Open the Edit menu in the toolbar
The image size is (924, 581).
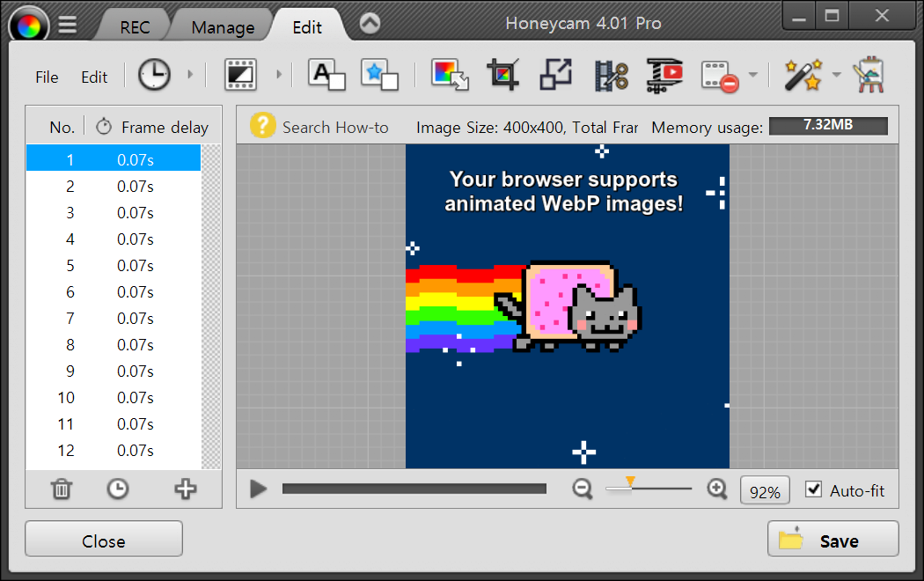(x=94, y=77)
